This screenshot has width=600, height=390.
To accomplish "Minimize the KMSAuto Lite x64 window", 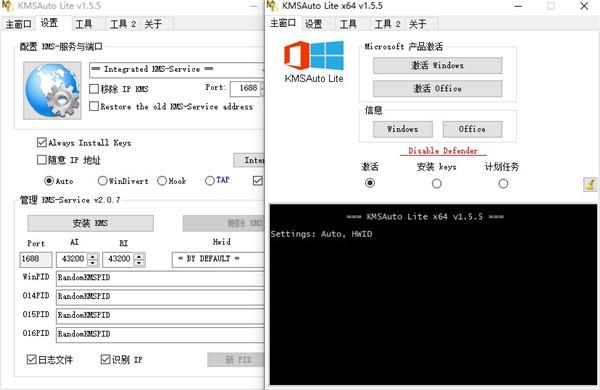I will (x=518, y=6).
